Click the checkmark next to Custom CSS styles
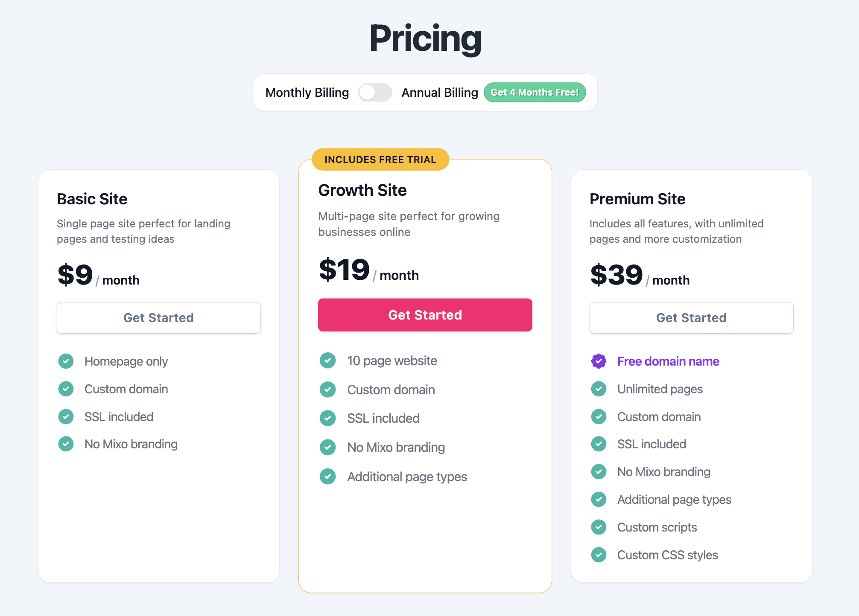This screenshot has height=616, width=859. coord(599,555)
